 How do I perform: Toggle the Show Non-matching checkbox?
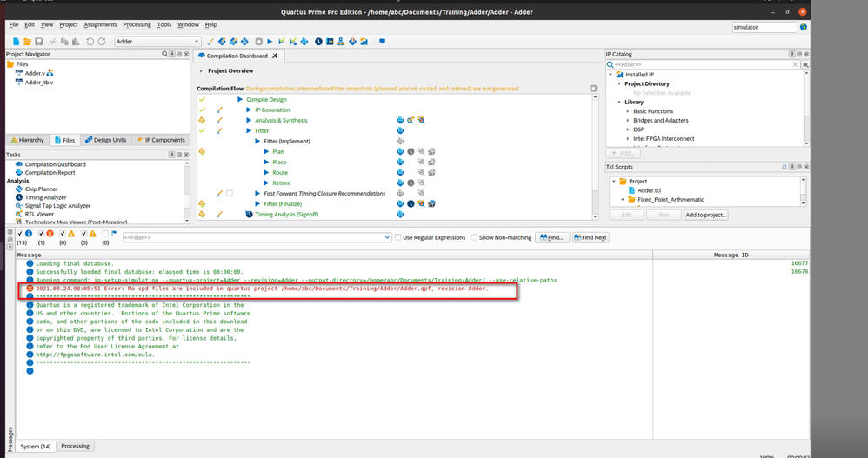[x=474, y=237]
